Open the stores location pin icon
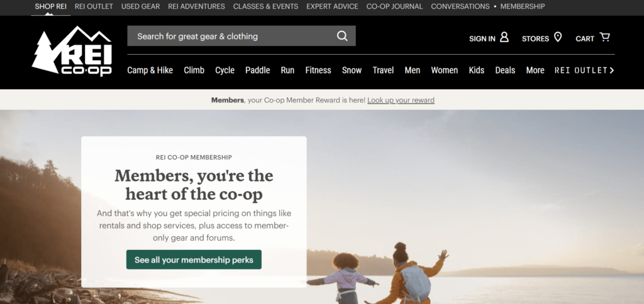The width and height of the screenshot is (644, 304). click(x=557, y=38)
